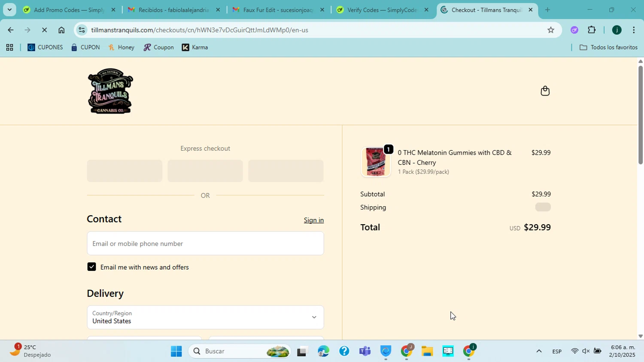Open Task View from the taskbar
Screen dimensions: 644x362
tap(302, 351)
